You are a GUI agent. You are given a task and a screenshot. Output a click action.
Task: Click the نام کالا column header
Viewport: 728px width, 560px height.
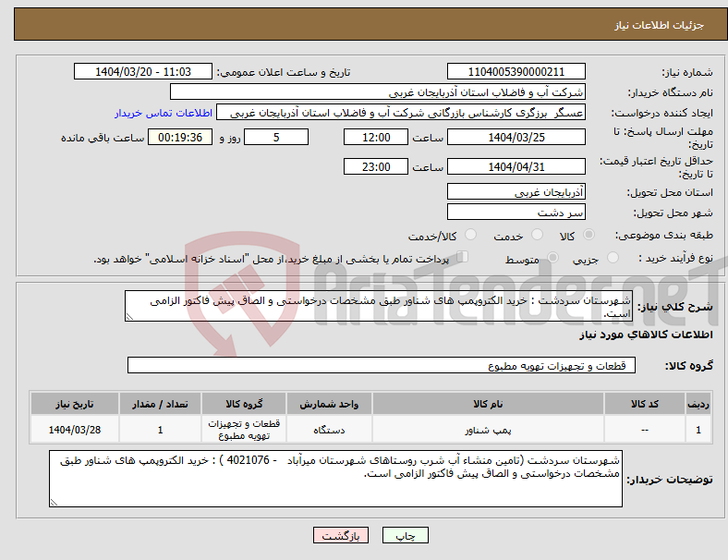click(x=488, y=404)
